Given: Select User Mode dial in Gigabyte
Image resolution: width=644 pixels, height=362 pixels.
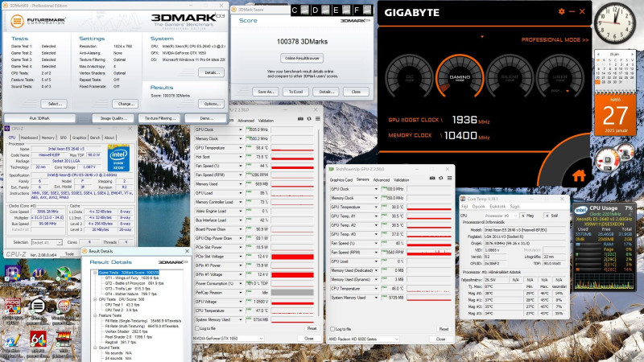Looking at the screenshot, I should pyautogui.click(x=559, y=76).
